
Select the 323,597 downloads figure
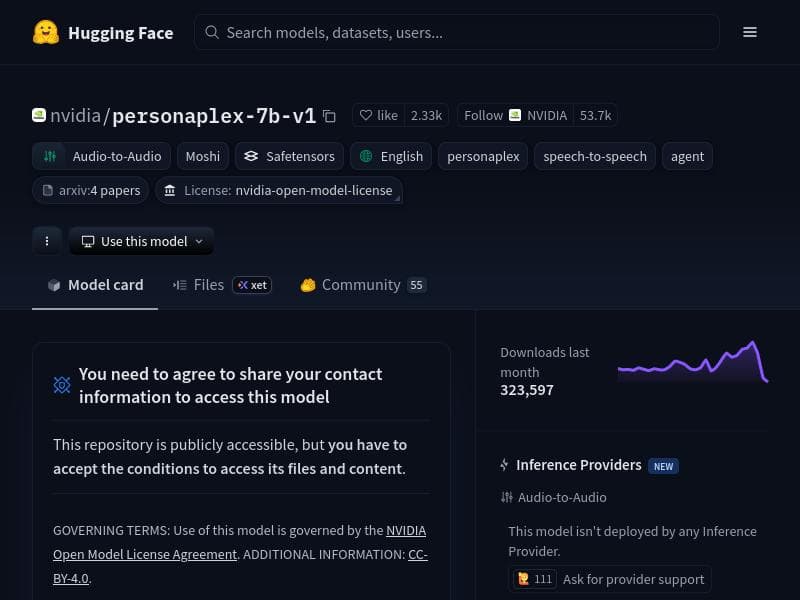click(527, 390)
